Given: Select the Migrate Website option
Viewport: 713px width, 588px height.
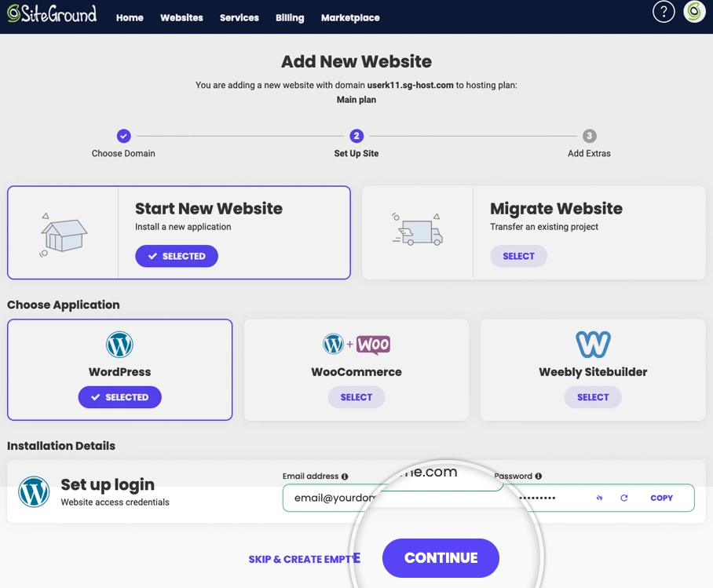Looking at the screenshot, I should coord(518,256).
